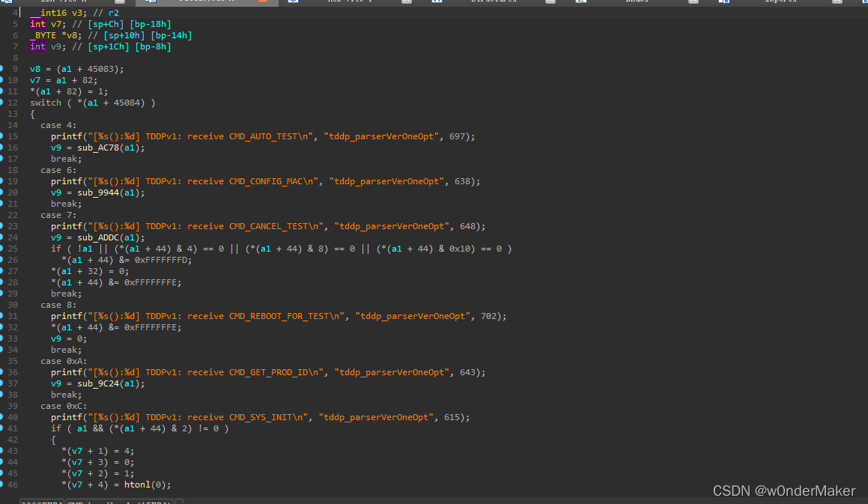This screenshot has width=868, height=504.
Task: Click the break statement on line 38
Action: [67, 395]
